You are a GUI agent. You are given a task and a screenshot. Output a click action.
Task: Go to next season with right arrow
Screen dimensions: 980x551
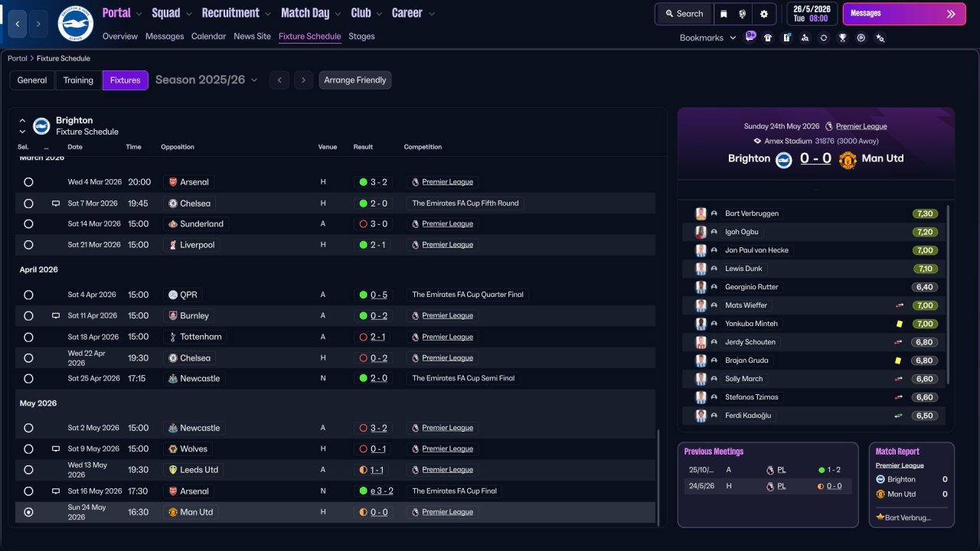pyautogui.click(x=304, y=80)
